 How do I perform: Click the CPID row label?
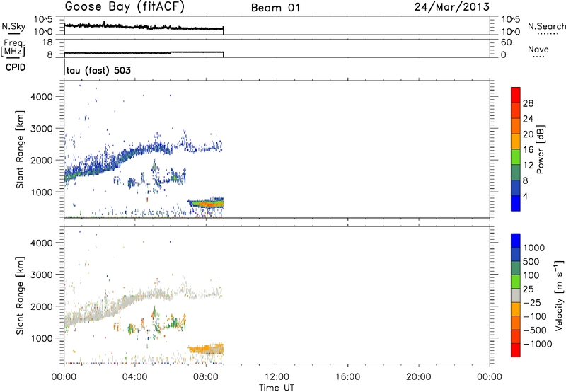tap(16, 67)
